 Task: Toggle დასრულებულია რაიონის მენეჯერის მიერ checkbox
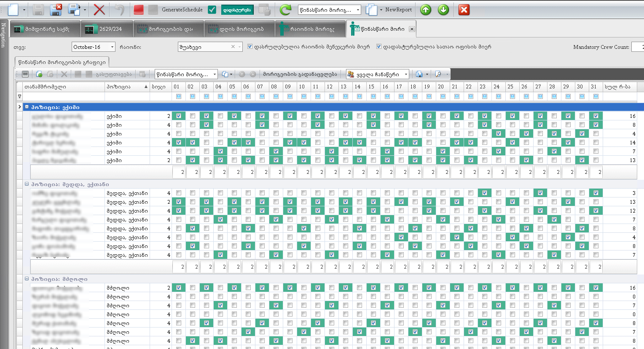tap(250, 46)
